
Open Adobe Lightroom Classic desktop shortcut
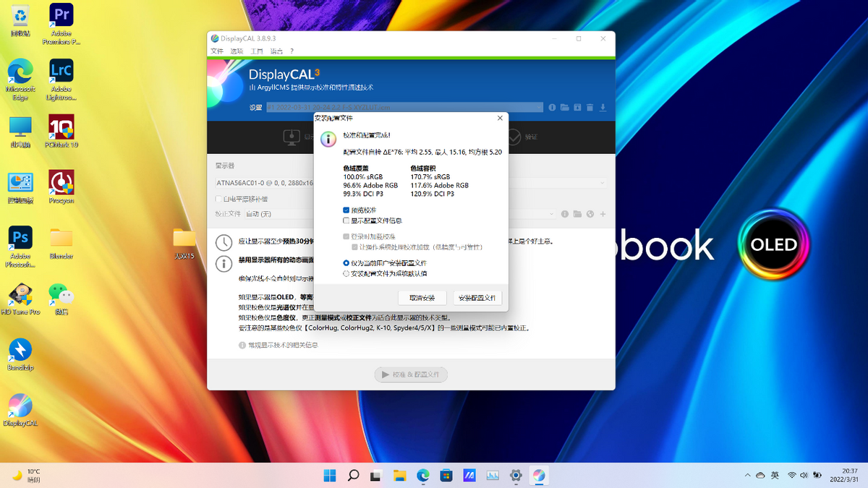coord(61,79)
